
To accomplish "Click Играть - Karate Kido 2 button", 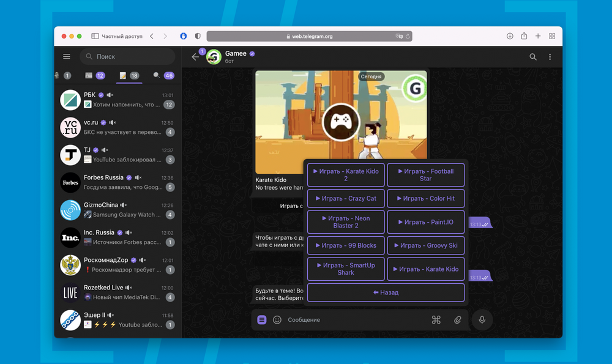I will coord(346,175).
